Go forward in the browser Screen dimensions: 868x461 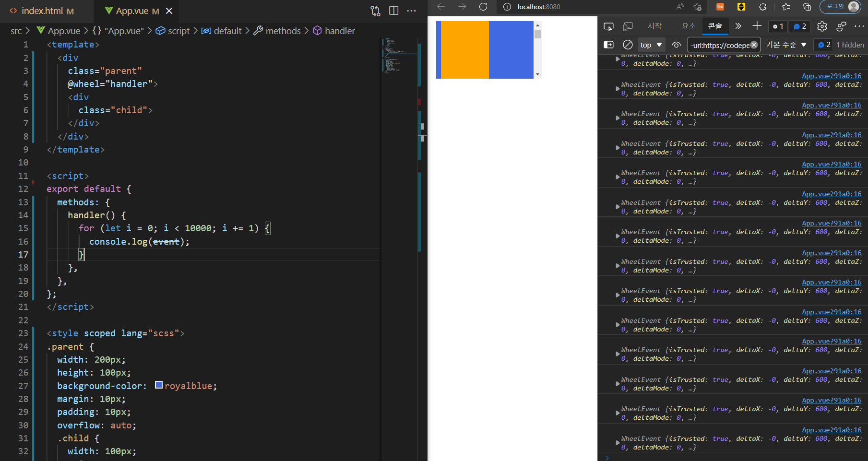462,7
